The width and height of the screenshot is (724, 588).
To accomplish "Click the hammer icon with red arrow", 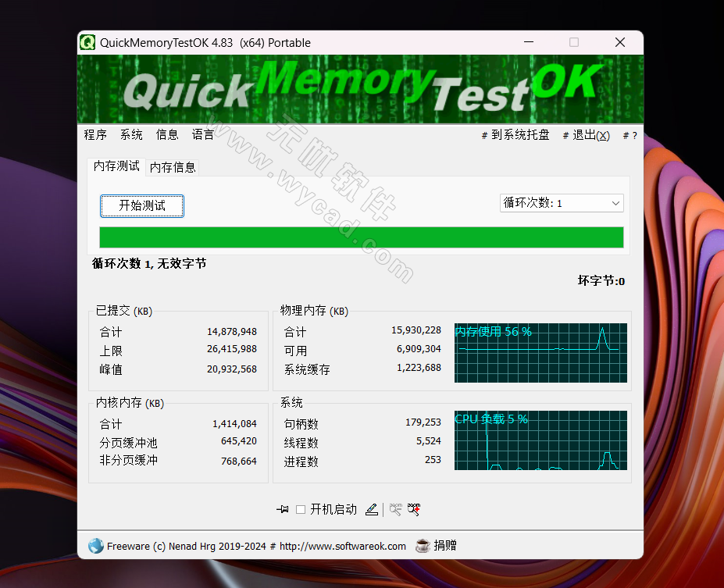I will click(414, 509).
